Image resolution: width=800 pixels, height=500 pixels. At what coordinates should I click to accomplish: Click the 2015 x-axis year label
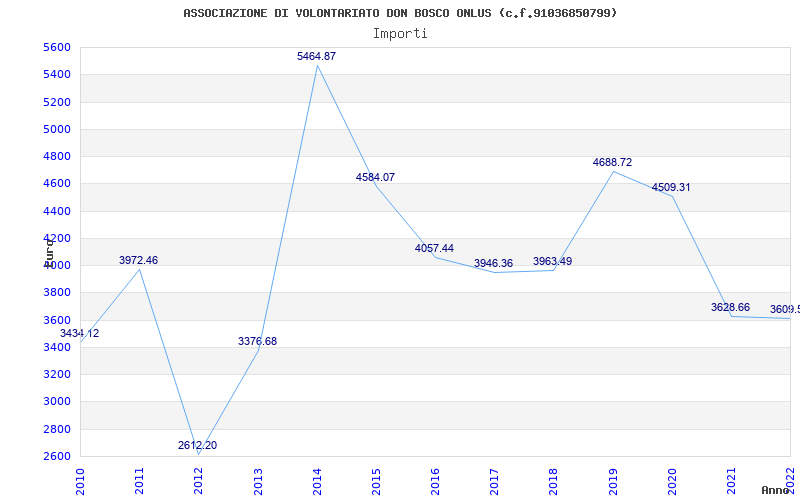(x=377, y=482)
